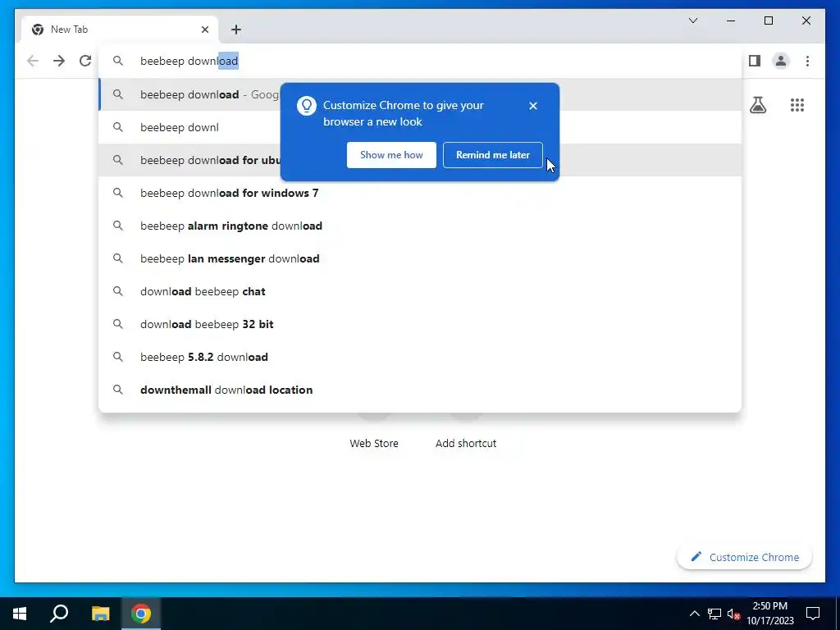This screenshot has height=630, width=840.
Task: Open File Explorer from the taskbar
Action: 100,614
